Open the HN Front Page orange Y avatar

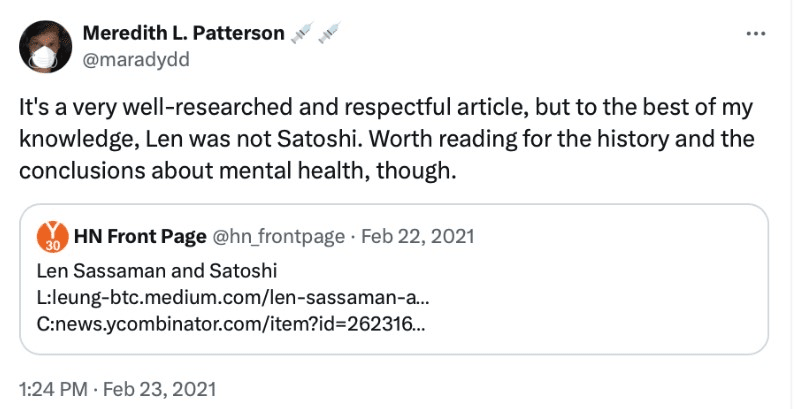tap(51, 238)
